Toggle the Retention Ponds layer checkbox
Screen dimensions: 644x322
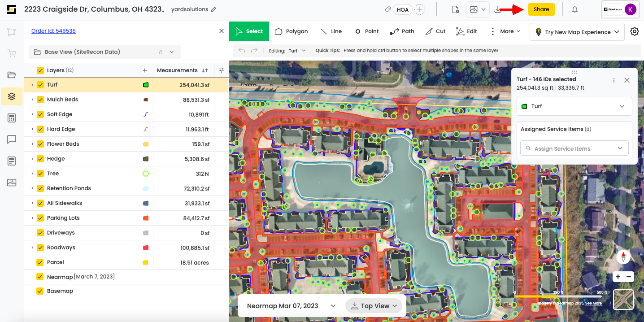[x=40, y=188]
